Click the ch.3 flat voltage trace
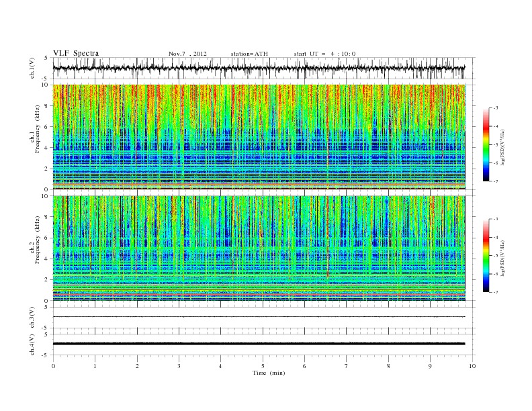The width and height of the screenshot is (532, 411). (259, 317)
